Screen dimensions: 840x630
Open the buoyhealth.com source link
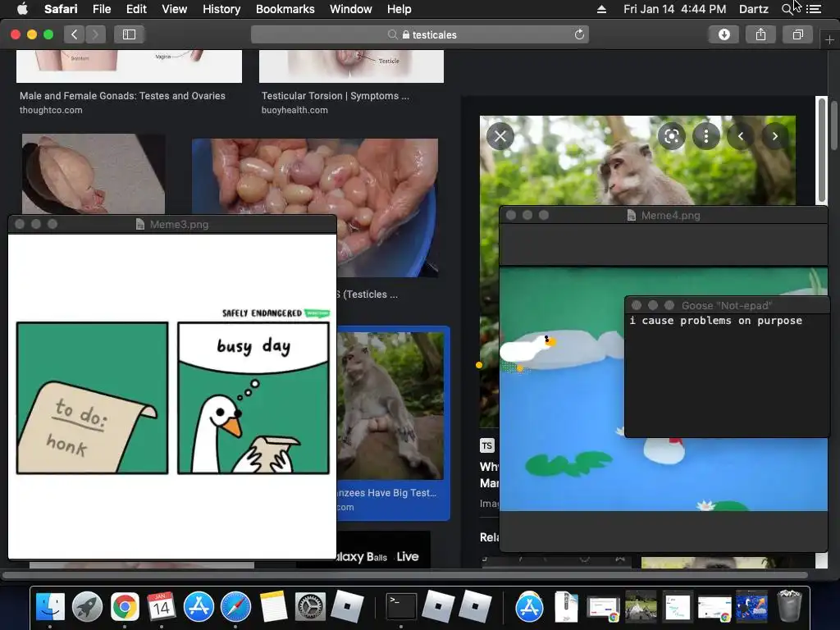[294, 110]
